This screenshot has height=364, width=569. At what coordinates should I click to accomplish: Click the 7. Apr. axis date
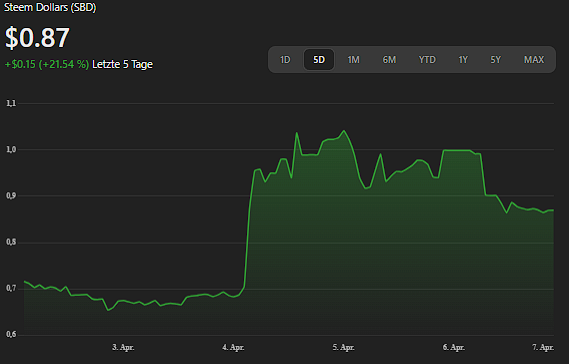[543, 347]
